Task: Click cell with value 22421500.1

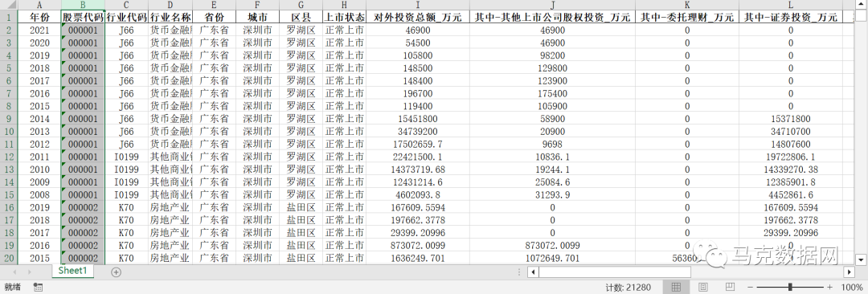Action: (x=418, y=157)
